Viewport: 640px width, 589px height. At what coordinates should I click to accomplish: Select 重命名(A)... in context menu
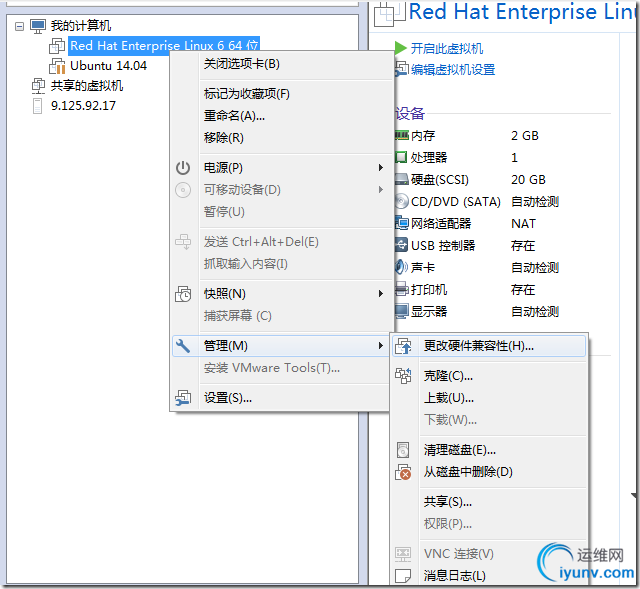280,116
